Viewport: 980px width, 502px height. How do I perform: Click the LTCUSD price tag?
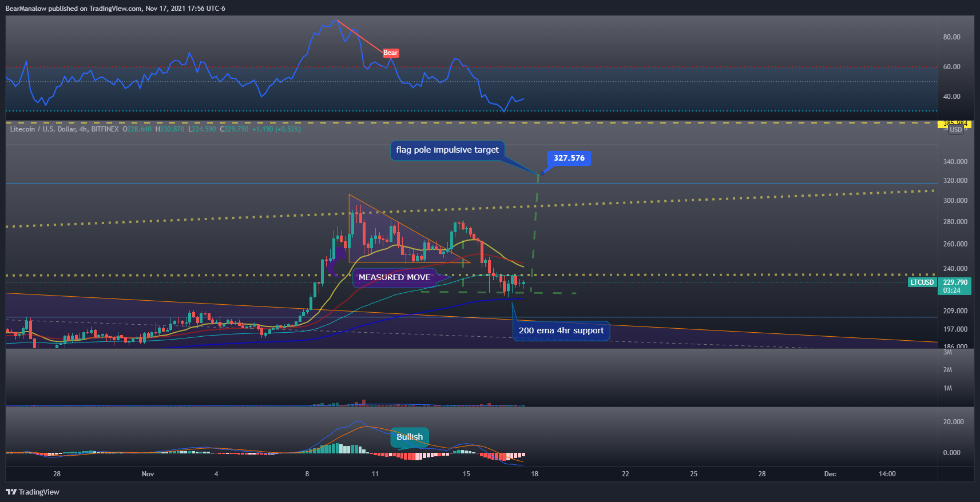922,282
